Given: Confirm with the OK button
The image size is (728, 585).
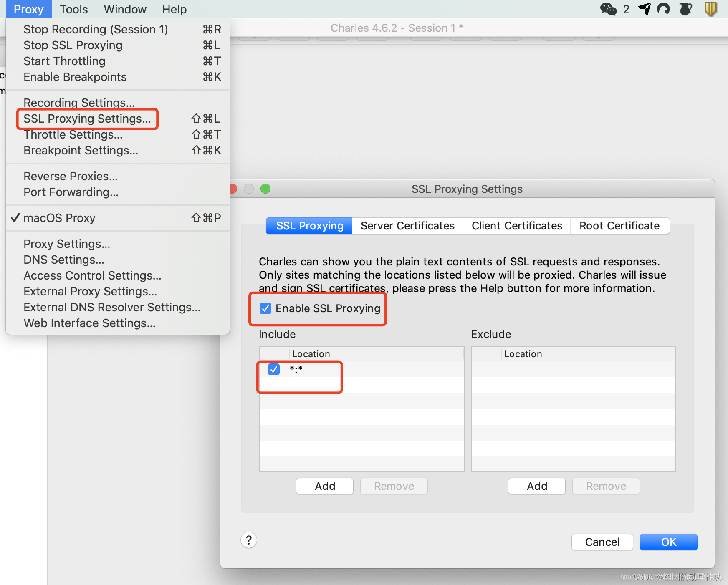Looking at the screenshot, I should point(668,542).
